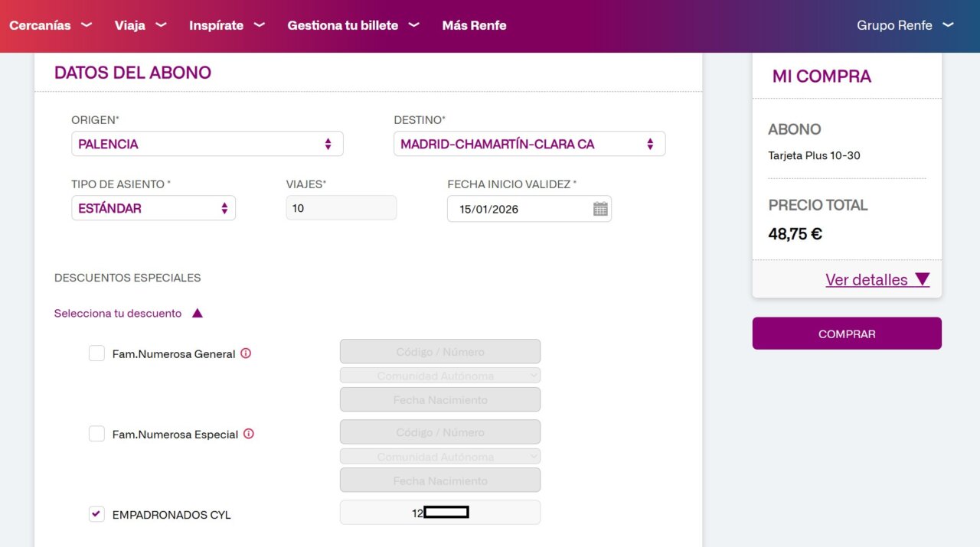The height and width of the screenshot is (547, 980).
Task: Expand the Tipo de Asiento ESTÁNDAR dropdown
Action: tap(153, 208)
